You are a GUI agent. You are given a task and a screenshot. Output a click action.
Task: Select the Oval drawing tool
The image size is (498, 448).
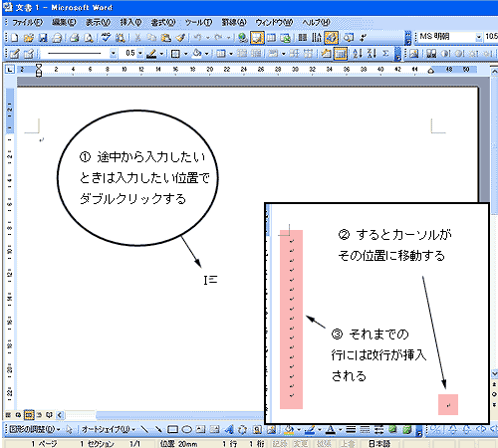[186, 429]
